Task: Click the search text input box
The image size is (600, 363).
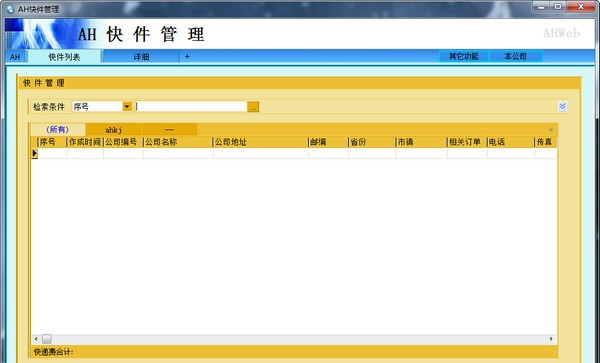Action: coord(191,106)
